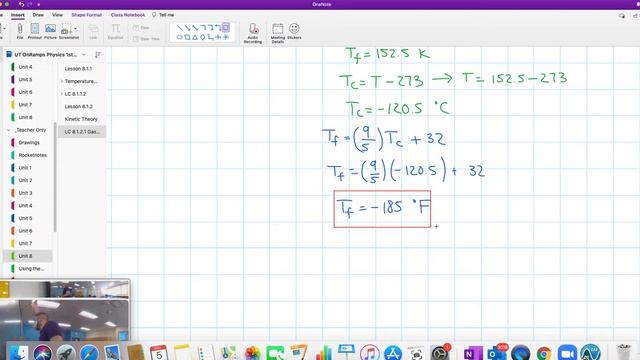This screenshot has width=640, height=360.
Task: Click the sections list scrollbar
Action: click(x=55, y=177)
